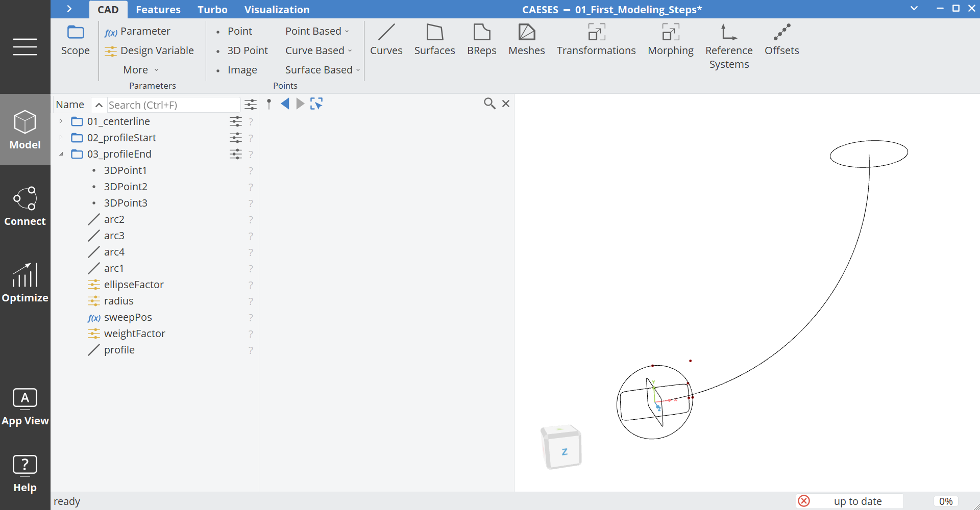Viewport: 980px width, 510px height.
Task: Open the Morphing tool
Action: click(670, 40)
